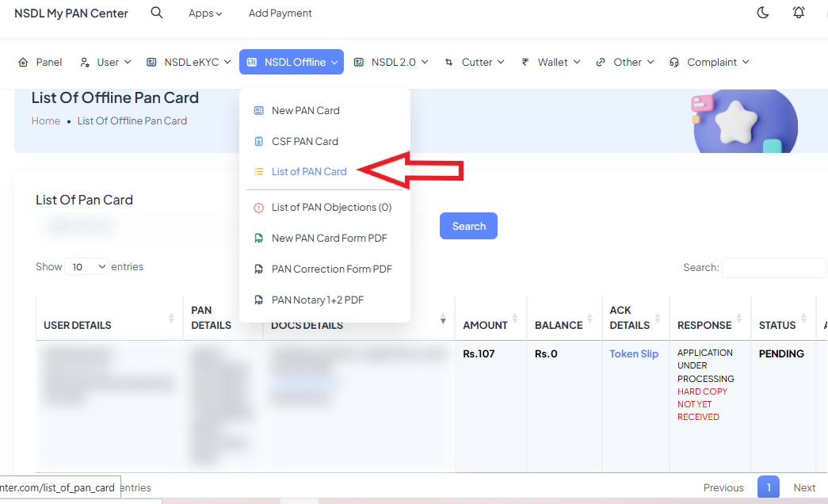This screenshot has width=828, height=504.
Task: Click the Panel home icon
Action: [x=23, y=63]
